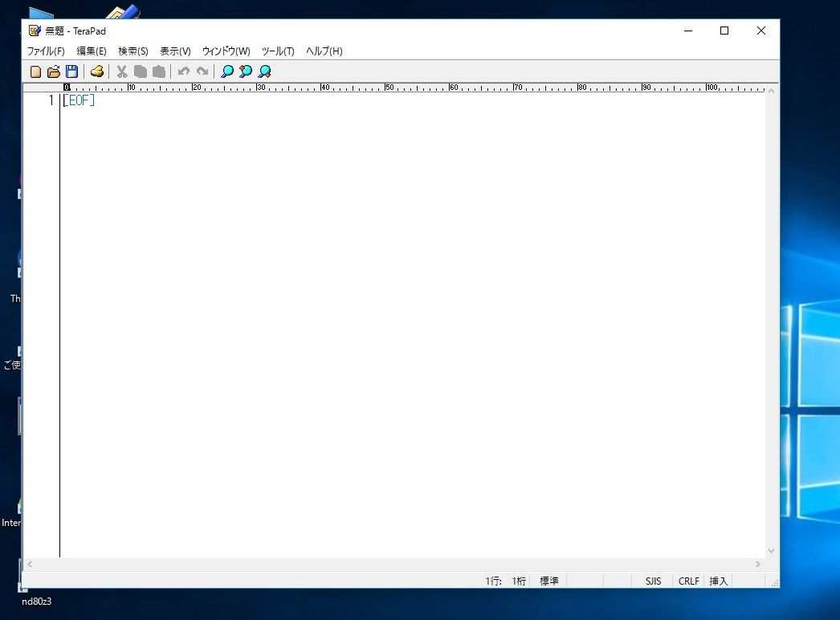Click the horizontal scrollbar left arrow
Screen dimensions: 840x620
coord(30,565)
